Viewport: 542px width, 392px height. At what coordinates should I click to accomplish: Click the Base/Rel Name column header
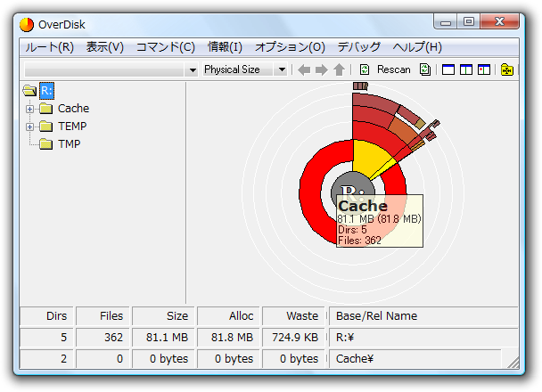[423, 316]
